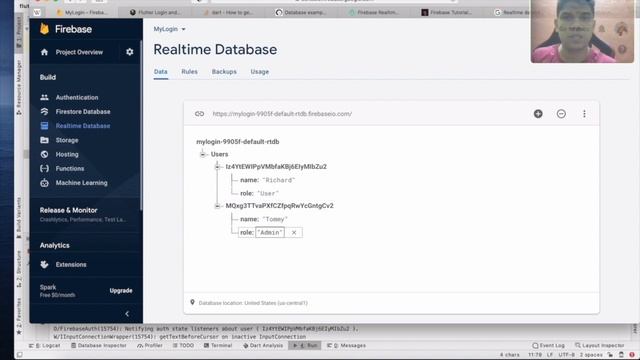Viewport: 640px width, 360px height.
Task: Click the Functions brackets icon
Action: point(44,168)
